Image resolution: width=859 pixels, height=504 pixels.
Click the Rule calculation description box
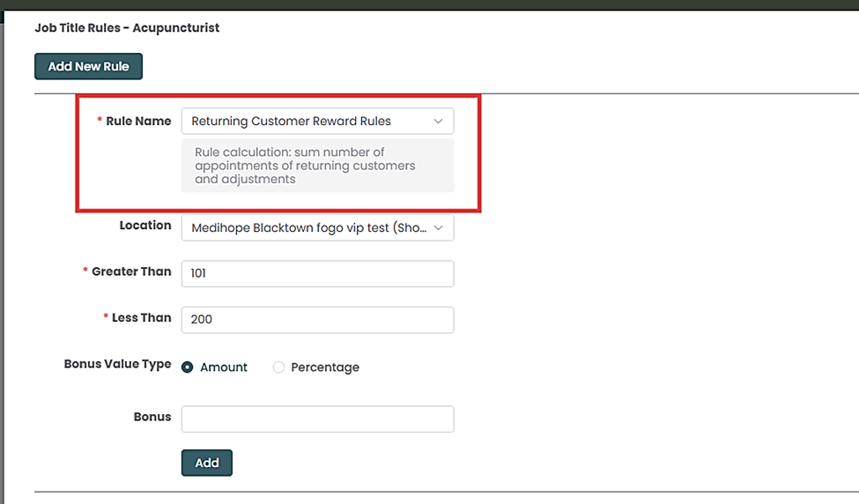tap(317, 166)
